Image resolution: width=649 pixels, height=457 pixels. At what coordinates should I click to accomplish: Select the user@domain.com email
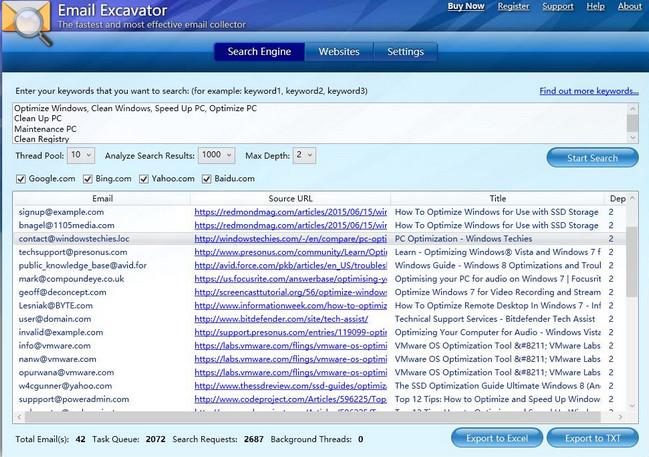[55, 319]
